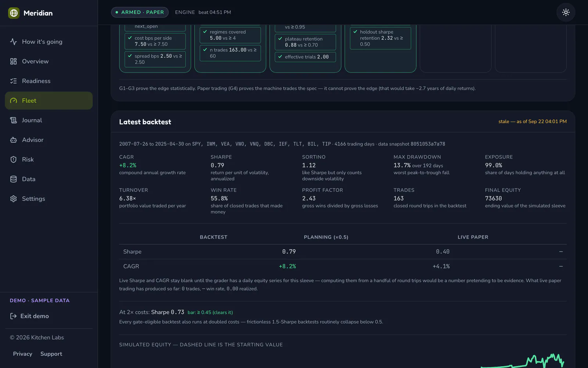Click the Planning CAGR cell +4.1%
The height and width of the screenshot is (368, 588).
coord(441,266)
